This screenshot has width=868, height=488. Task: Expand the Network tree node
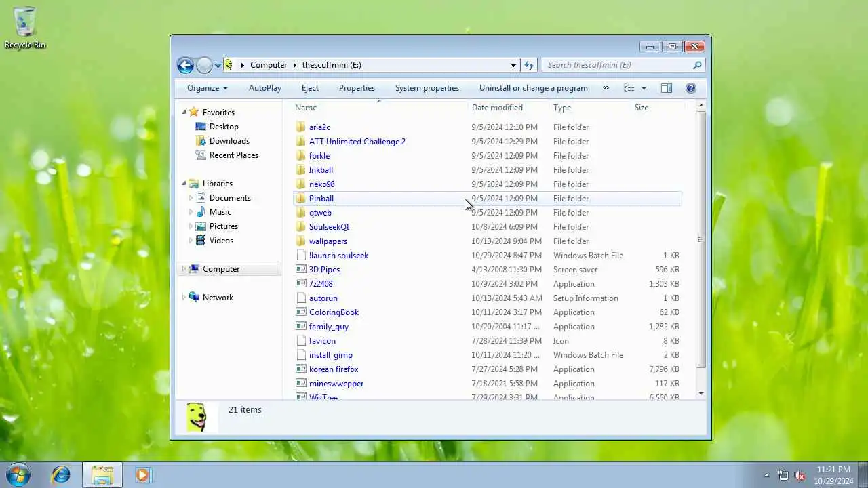(184, 298)
